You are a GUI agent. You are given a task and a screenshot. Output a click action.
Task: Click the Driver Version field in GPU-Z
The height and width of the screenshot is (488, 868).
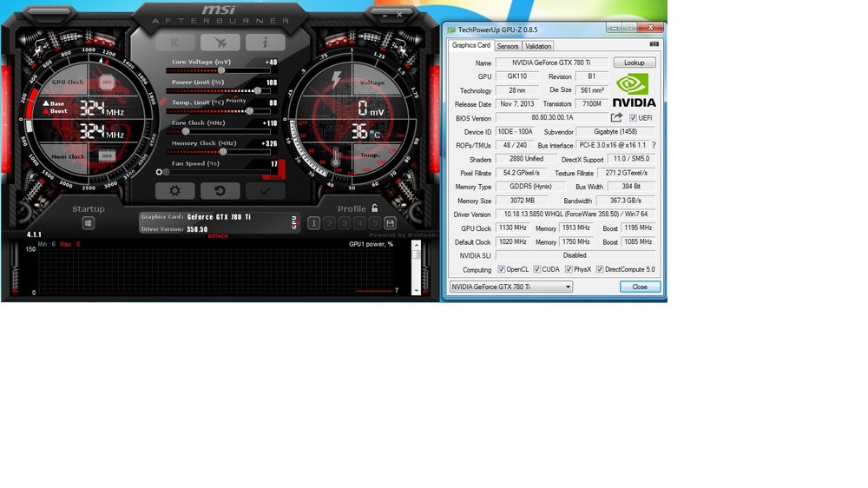[575, 214]
